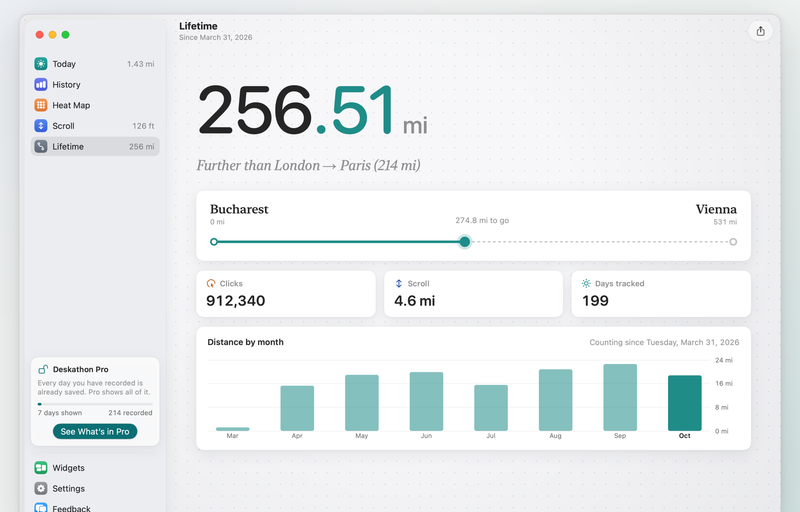800x512 pixels.
Task: Click the 4.6 mi scroll value
Action: pyautogui.click(x=414, y=301)
